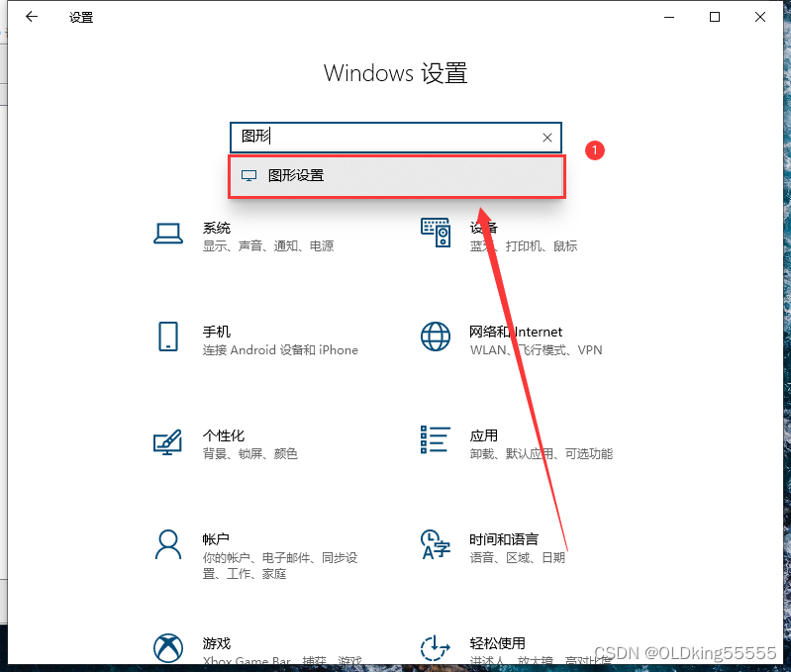
Task: Open the 图形设置 search suggestion
Action: click(397, 176)
